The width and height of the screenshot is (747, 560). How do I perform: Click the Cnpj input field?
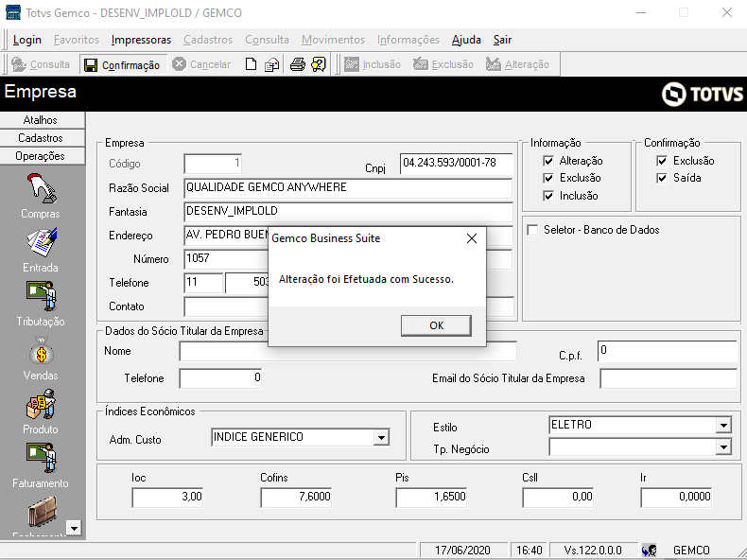pyautogui.click(x=457, y=164)
